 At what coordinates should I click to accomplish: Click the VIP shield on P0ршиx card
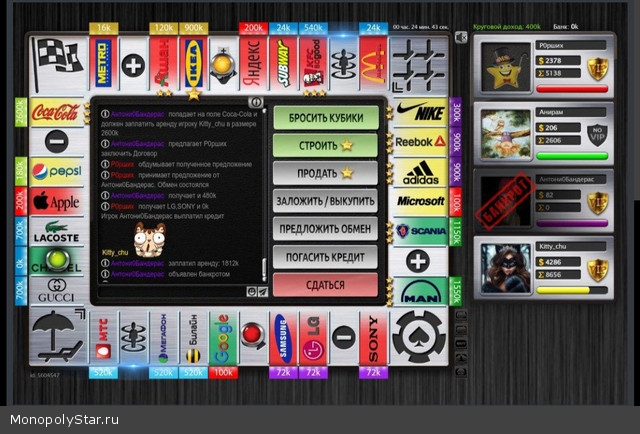(x=598, y=69)
